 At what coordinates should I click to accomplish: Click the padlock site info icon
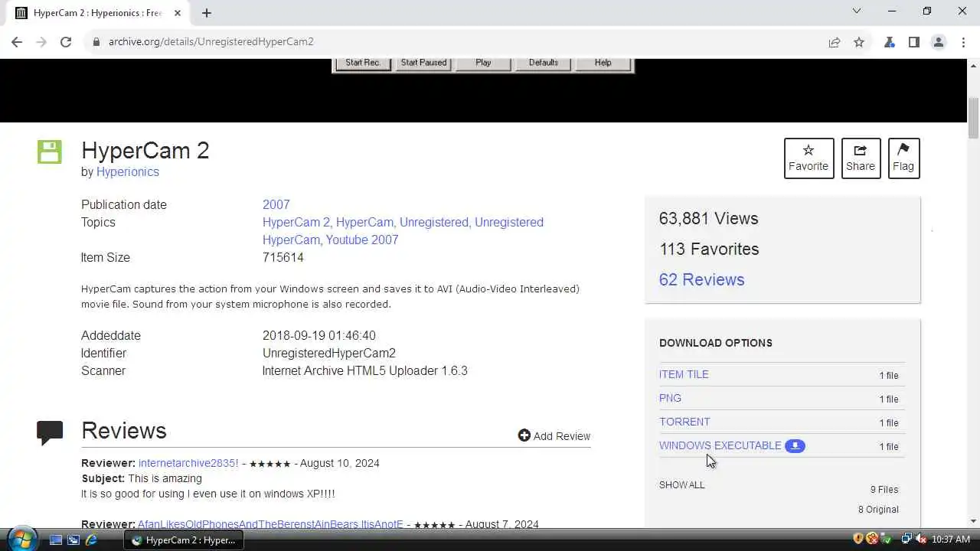pyautogui.click(x=96, y=42)
